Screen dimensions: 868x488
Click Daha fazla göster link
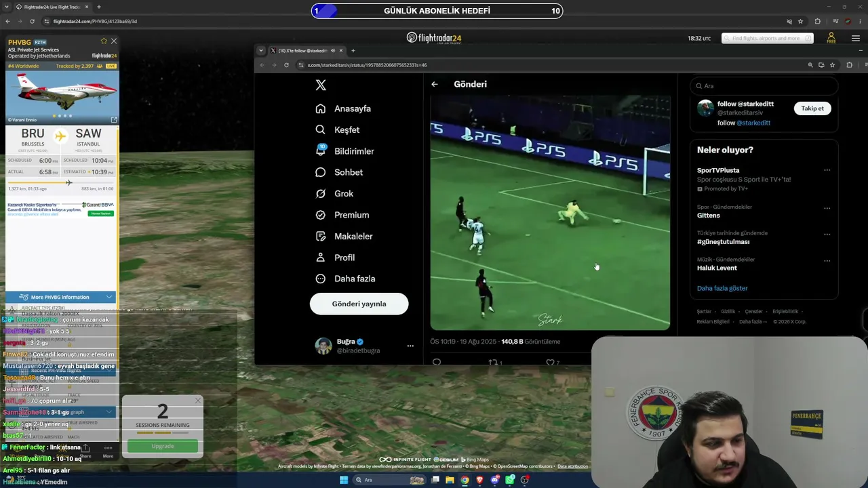[x=722, y=288]
